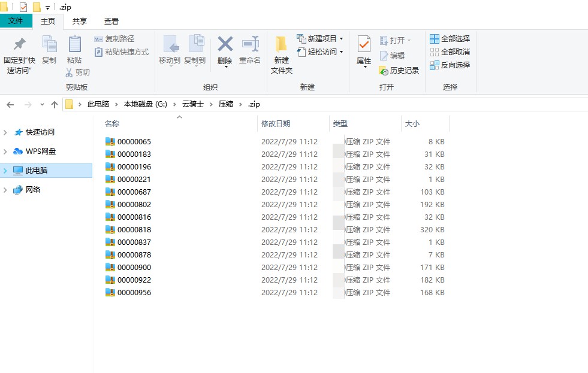Expand the 此电脑 sidebar tree

click(5, 170)
